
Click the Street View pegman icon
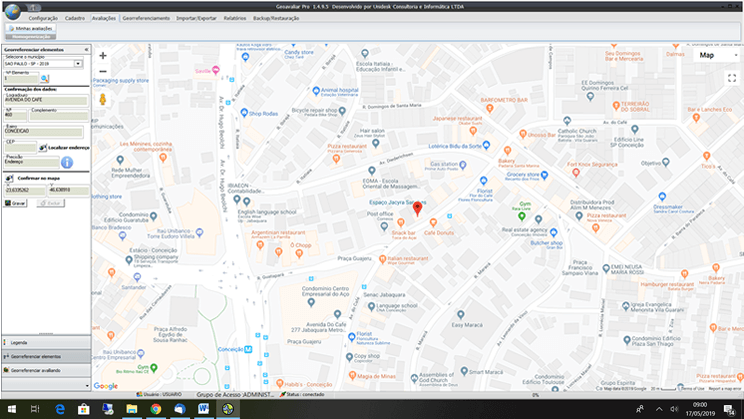point(103,98)
